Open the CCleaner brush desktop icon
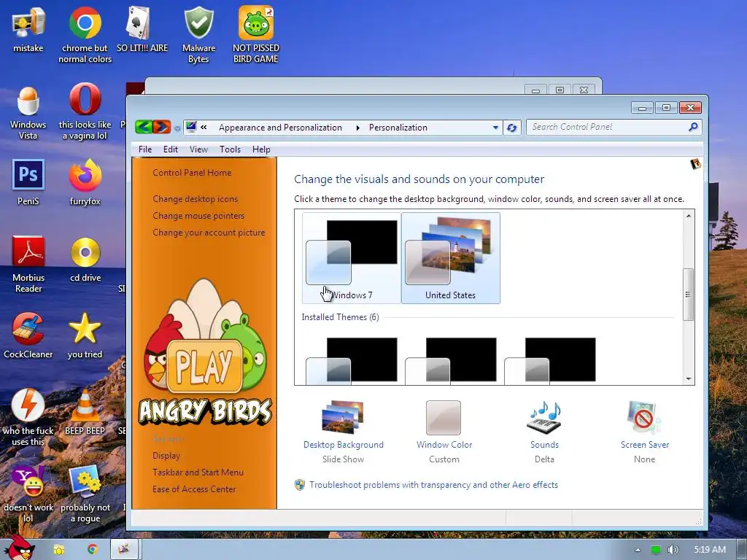The height and width of the screenshot is (560, 747). point(28,335)
